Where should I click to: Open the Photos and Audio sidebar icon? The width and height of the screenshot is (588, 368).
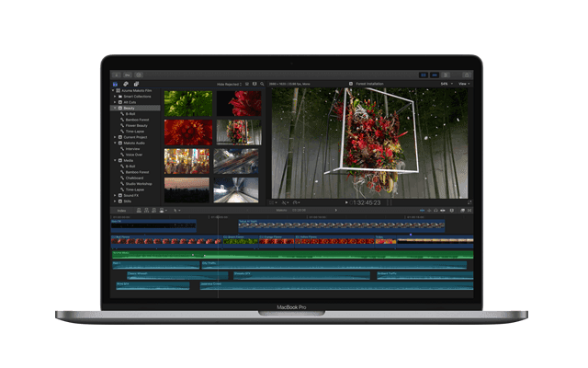[126, 84]
